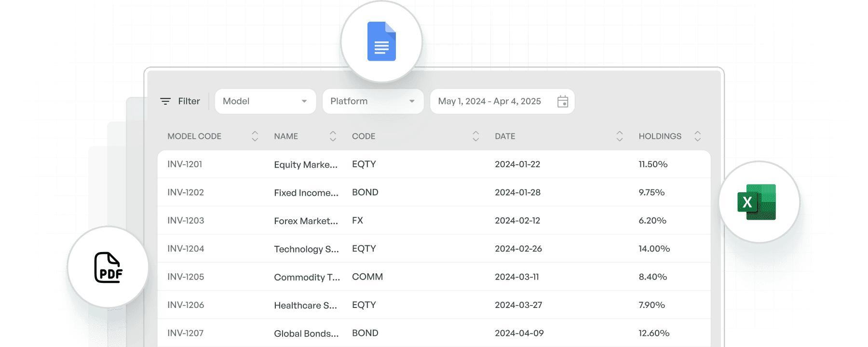Sort by HOLDINGS column arrows
Screen dimensions: 868x347
click(697, 136)
